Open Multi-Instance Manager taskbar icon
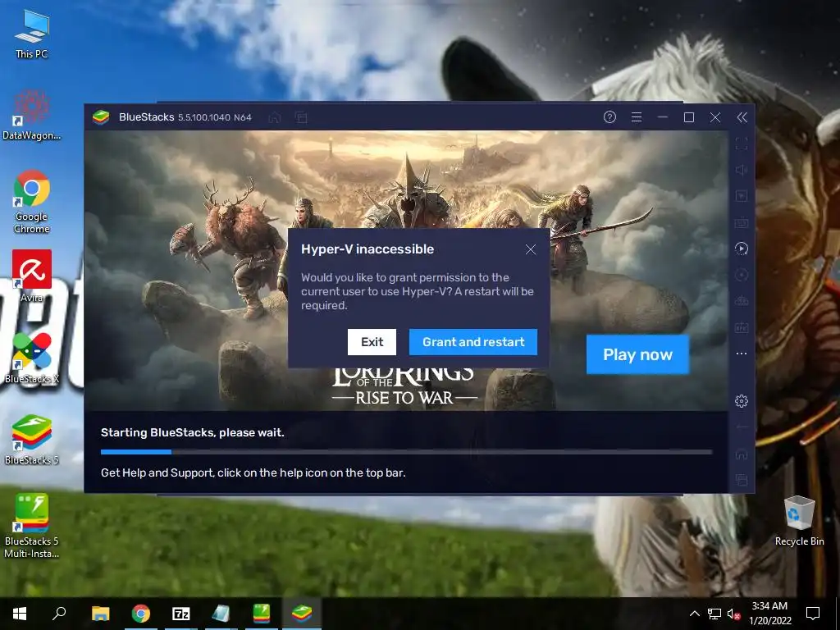The width and height of the screenshot is (840, 630). 262,614
